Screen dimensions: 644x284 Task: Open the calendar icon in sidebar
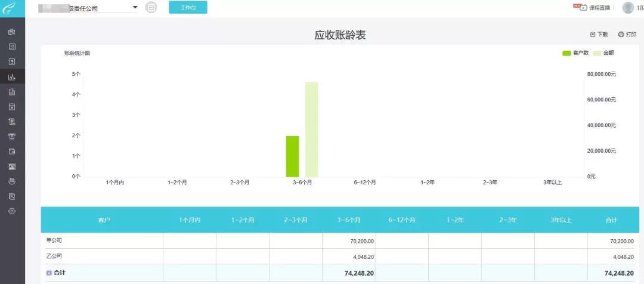12,107
